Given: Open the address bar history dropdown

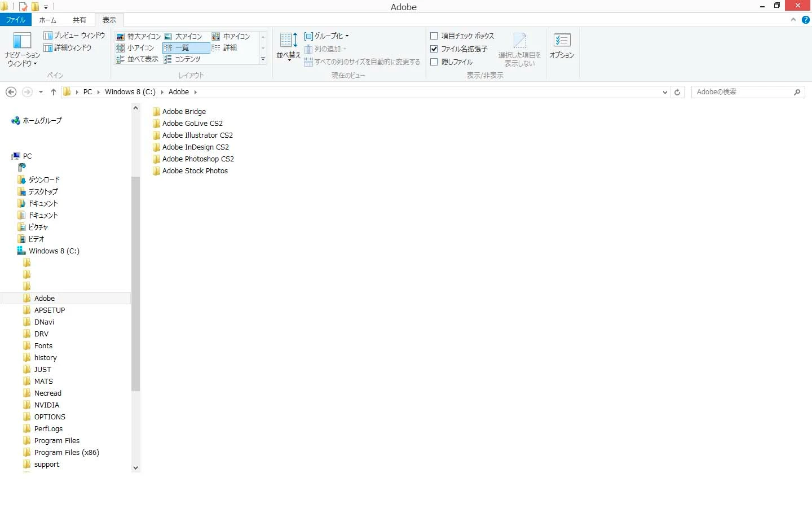Looking at the screenshot, I should tap(665, 92).
